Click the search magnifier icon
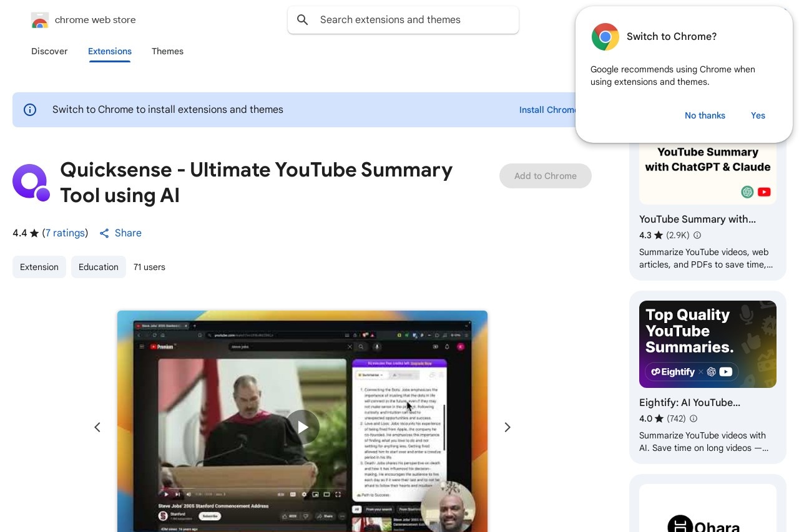The height and width of the screenshot is (532, 799). pyautogui.click(x=303, y=20)
